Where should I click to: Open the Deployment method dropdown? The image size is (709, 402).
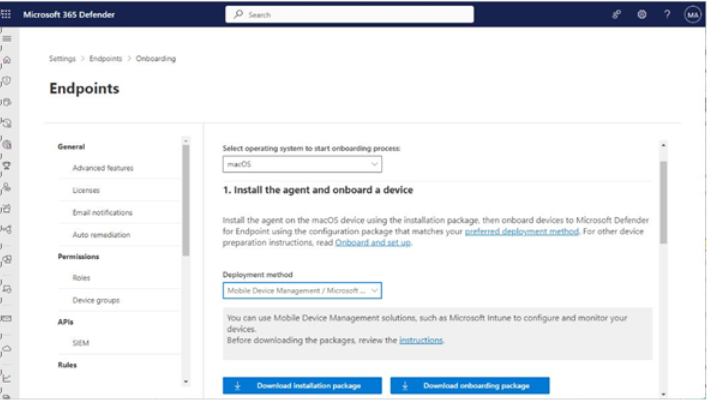(x=302, y=290)
